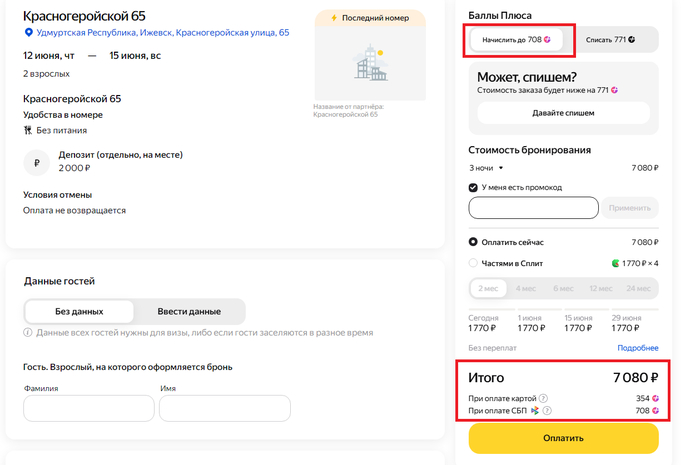This screenshot has width=700, height=465.
Task: Switch to 'Ввести данные' tab
Action: coord(189,311)
